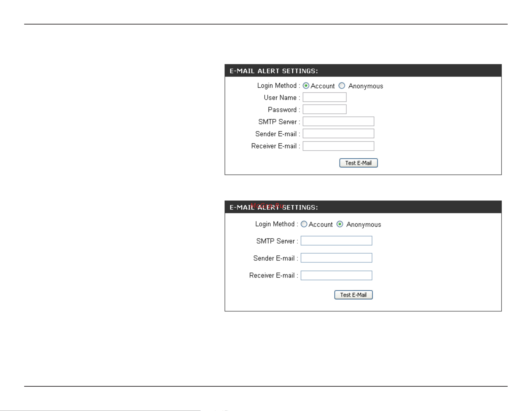Focus SMTP Server field in upper panel
Image resolution: width=532 pixels, height=411 pixels.
(338, 122)
